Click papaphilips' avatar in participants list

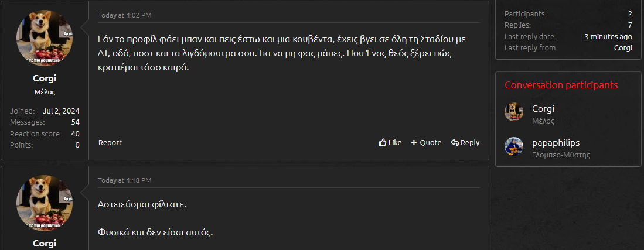pos(514,146)
